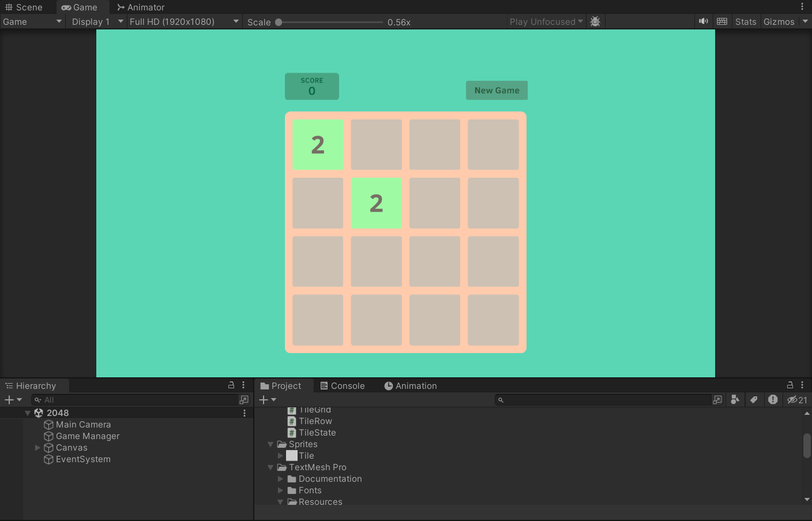Image resolution: width=812 pixels, height=521 pixels.
Task: Lock the Hierarchy panel with the padlock
Action: pos(231,385)
